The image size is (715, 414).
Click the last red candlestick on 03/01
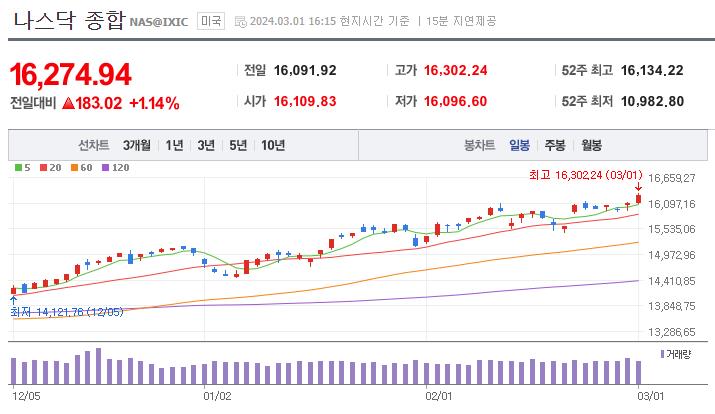point(638,199)
